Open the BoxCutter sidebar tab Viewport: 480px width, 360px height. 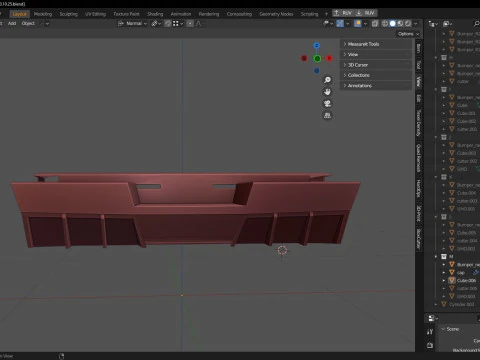pyautogui.click(x=418, y=239)
